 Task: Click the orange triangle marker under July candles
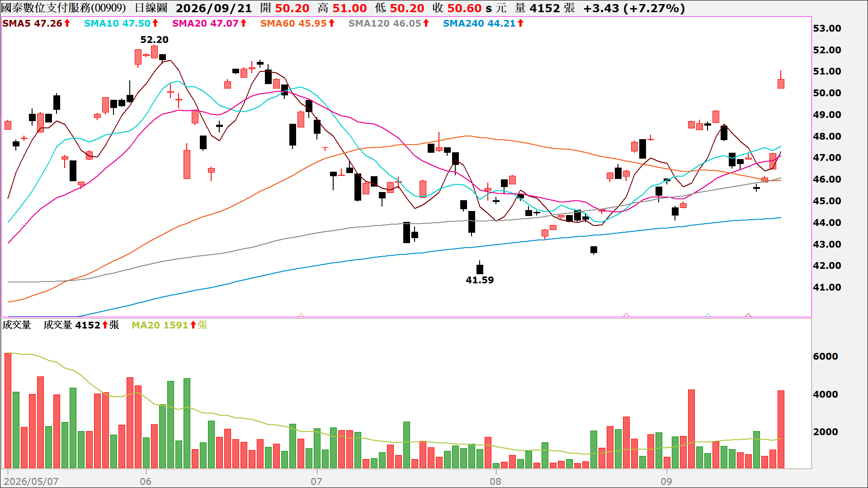[x=301, y=315]
